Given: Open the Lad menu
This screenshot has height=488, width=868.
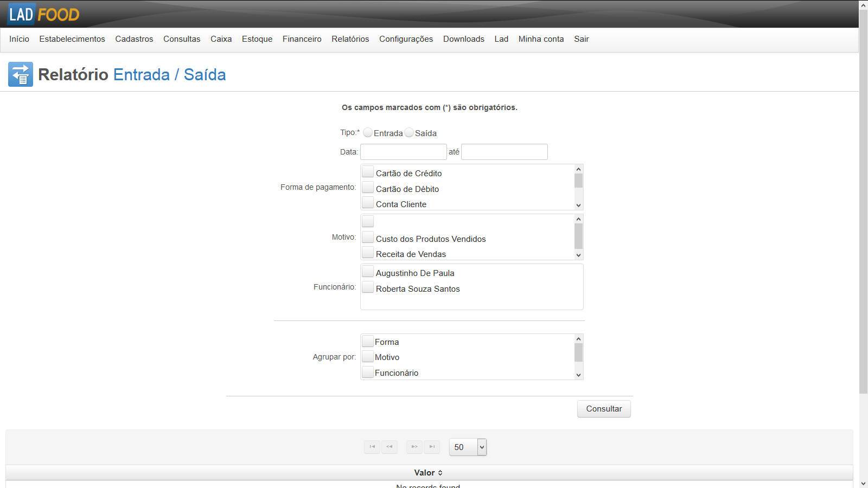Looking at the screenshot, I should [x=501, y=39].
